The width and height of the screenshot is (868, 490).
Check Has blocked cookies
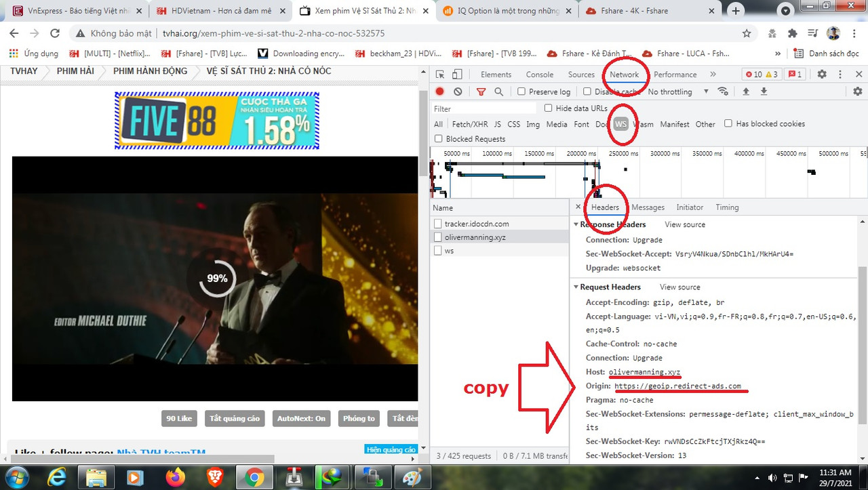point(728,123)
